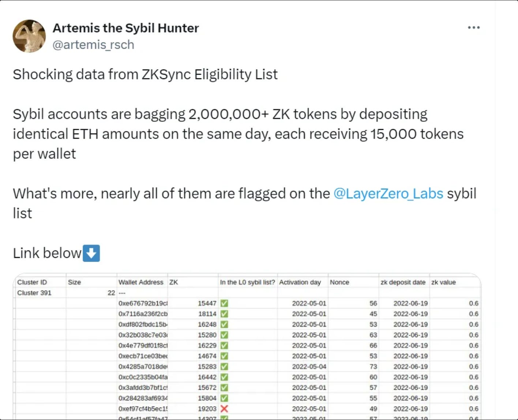Image resolution: width=518 pixels, height=420 pixels.
Task: Select wallet address 0x4285a7018de
Action: pyautogui.click(x=143, y=367)
